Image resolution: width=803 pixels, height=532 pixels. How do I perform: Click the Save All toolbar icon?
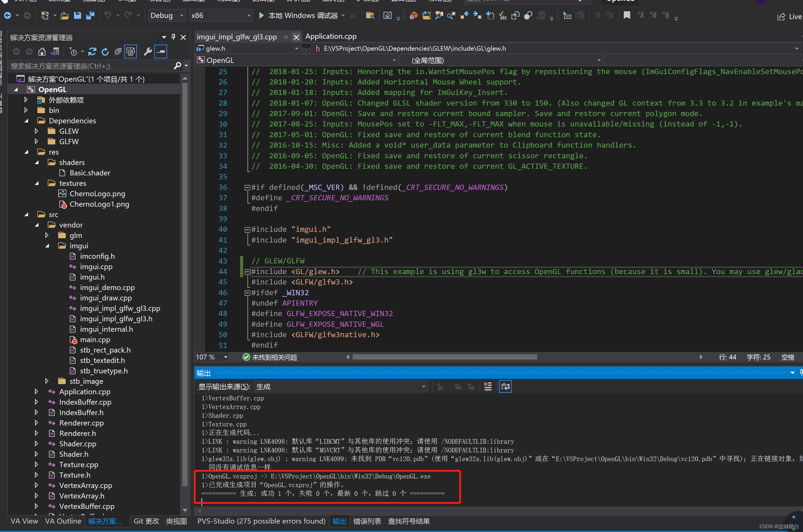tap(90, 15)
